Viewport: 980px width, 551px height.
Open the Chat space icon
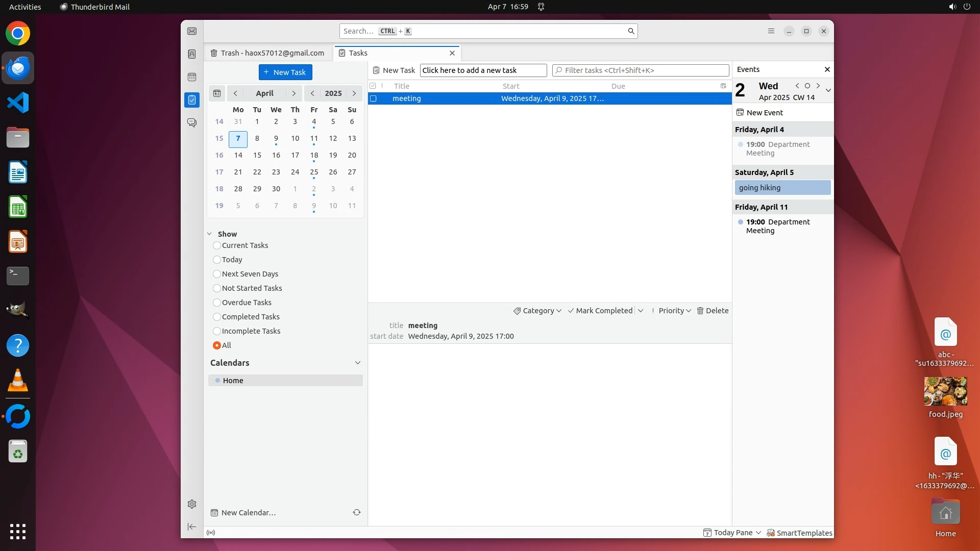pyautogui.click(x=192, y=123)
